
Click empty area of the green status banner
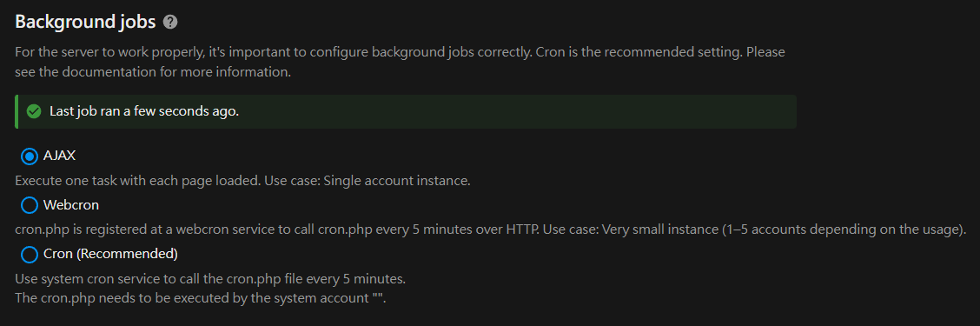518,112
